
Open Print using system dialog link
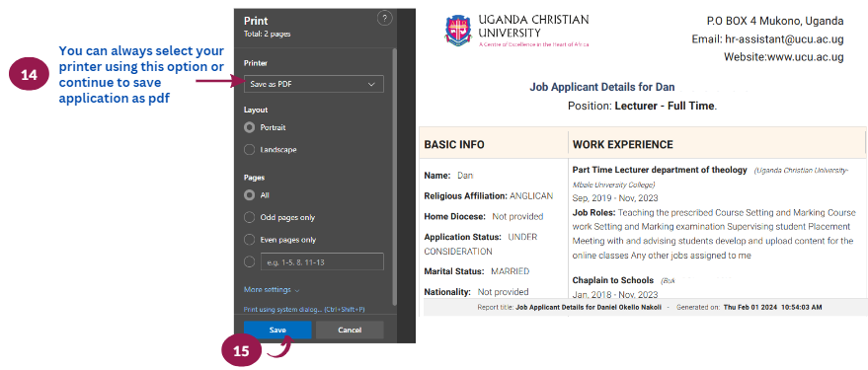pyautogui.click(x=304, y=309)
